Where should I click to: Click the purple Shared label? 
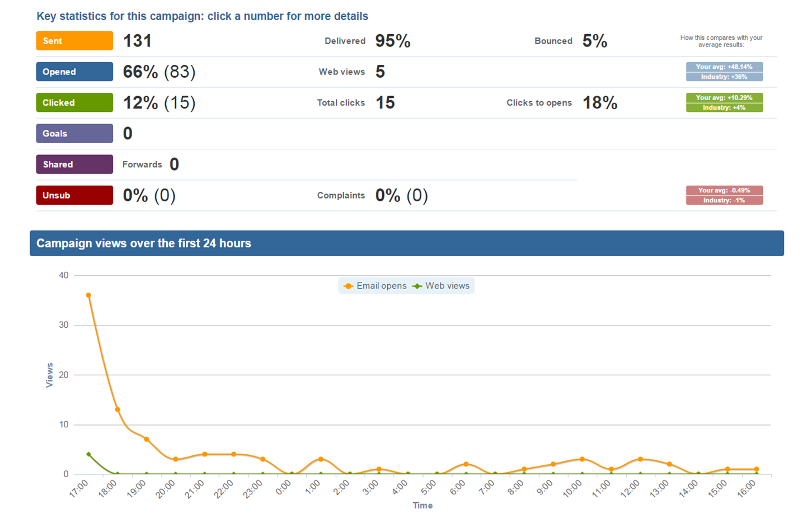click(x=74, y=164)
